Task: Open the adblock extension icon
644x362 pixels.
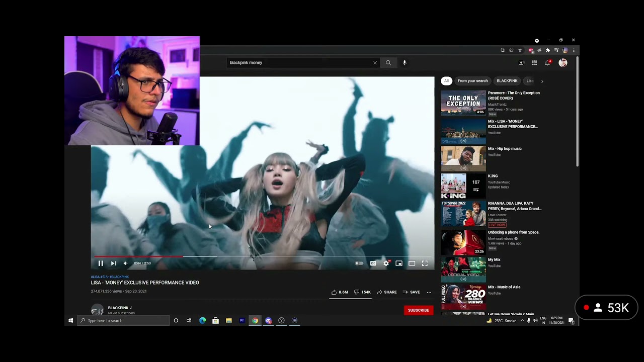Action: (x=531, y=50)
